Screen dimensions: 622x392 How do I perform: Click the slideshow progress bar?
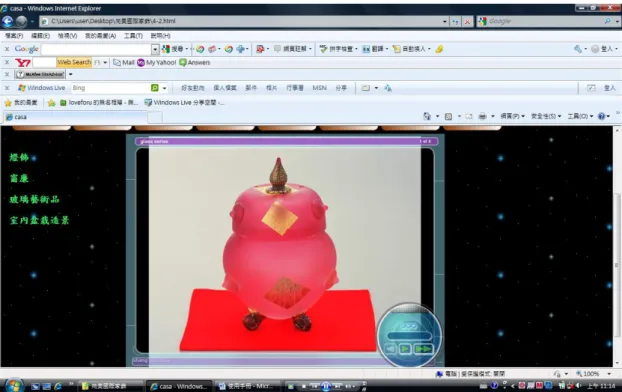[409, 336]
